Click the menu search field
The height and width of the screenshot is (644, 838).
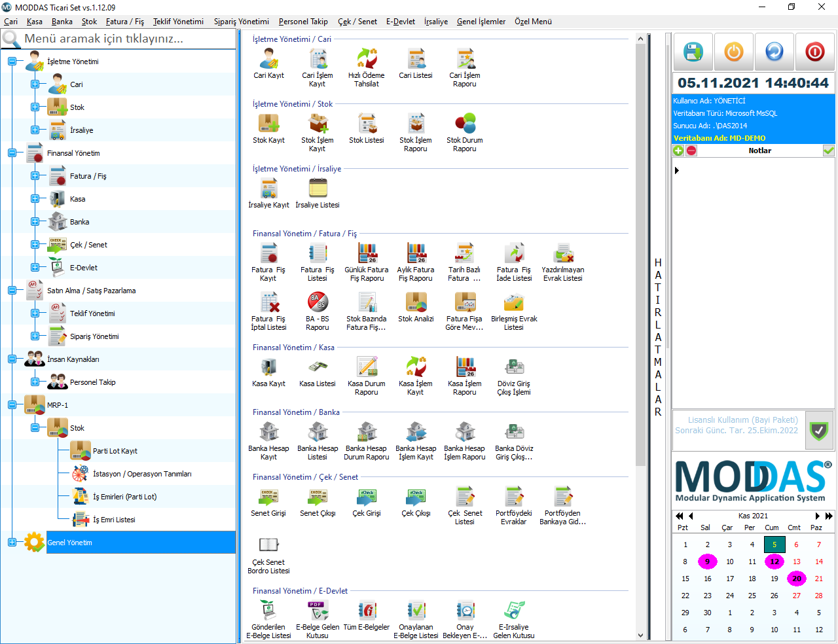(118, 39)
